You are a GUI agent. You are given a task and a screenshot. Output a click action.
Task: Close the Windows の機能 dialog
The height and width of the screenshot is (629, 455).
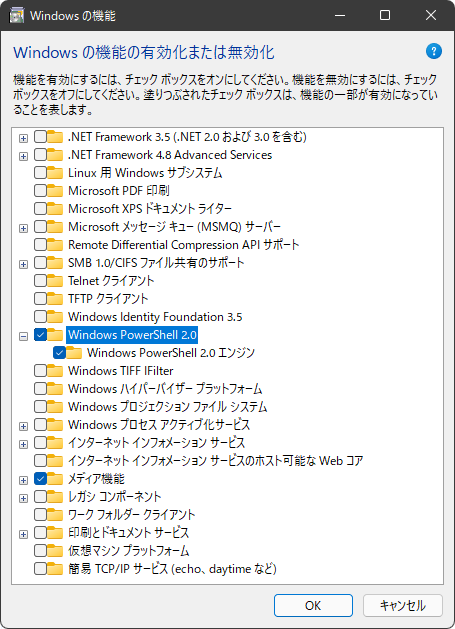click(x=431, y=15)
